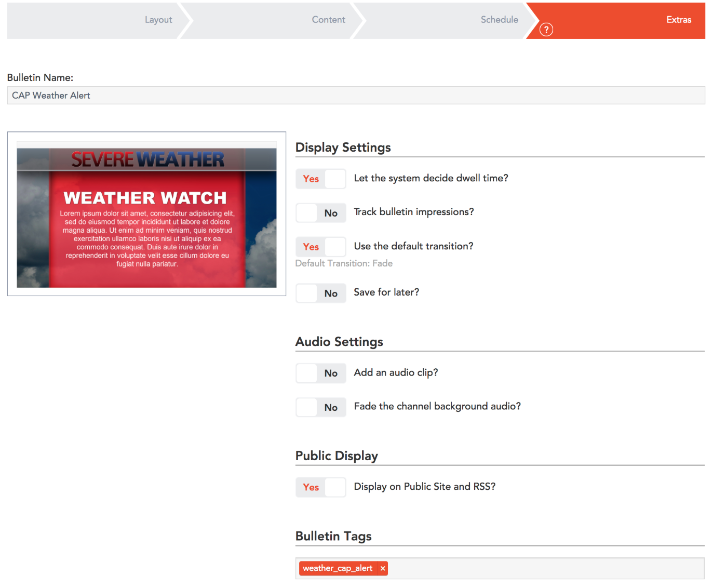The width and height of the screenshot is (726, 588).
Task: Click the help question mark icon
Action: [546, 30]
